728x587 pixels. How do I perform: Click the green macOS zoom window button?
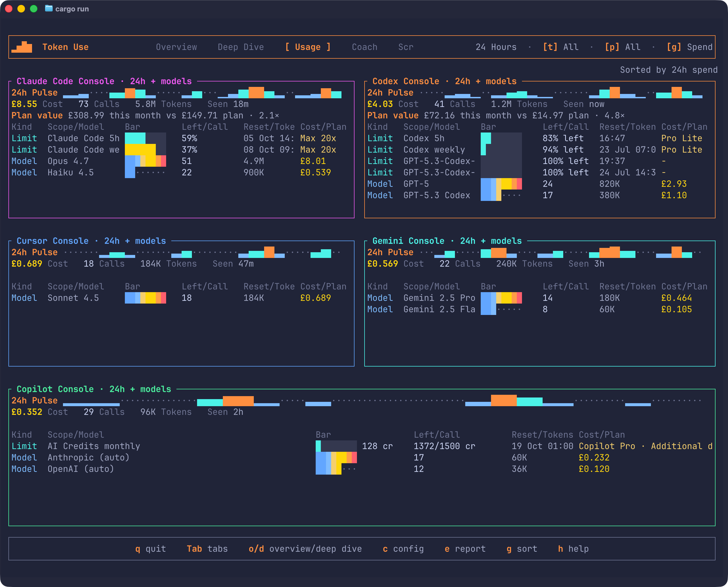[34, 9]
